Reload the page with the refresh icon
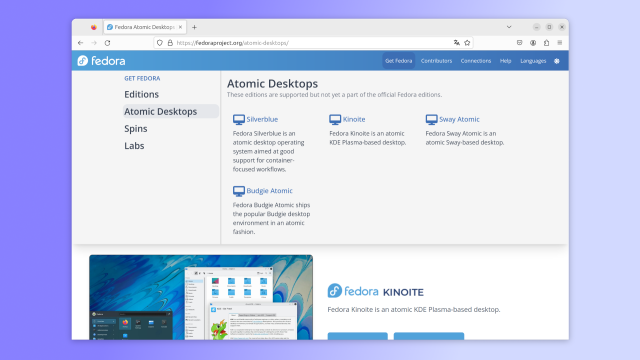Viewport: 640px width, 360px height. click(107, 43)
